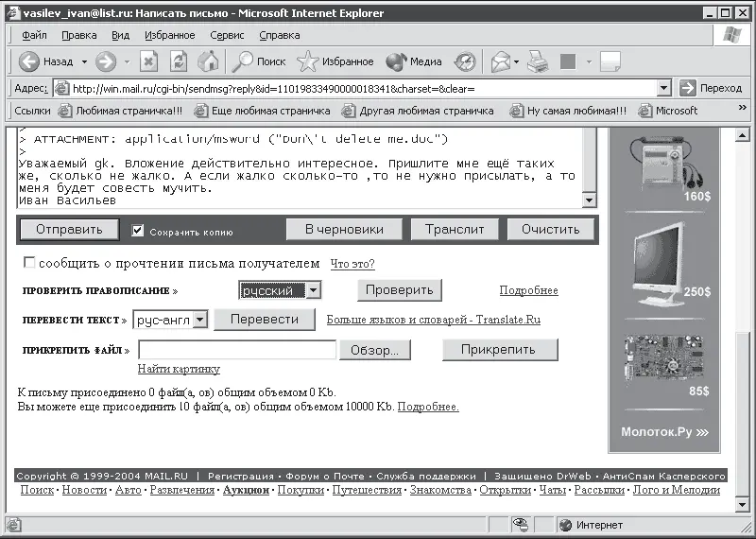Open the Forward history dropdown arrow
This screenshot has width=756, height=539.
127,61
